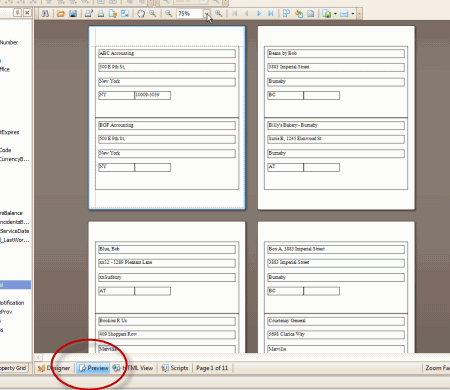Open the Property Grid panel tab

click(x=13, y=368)
